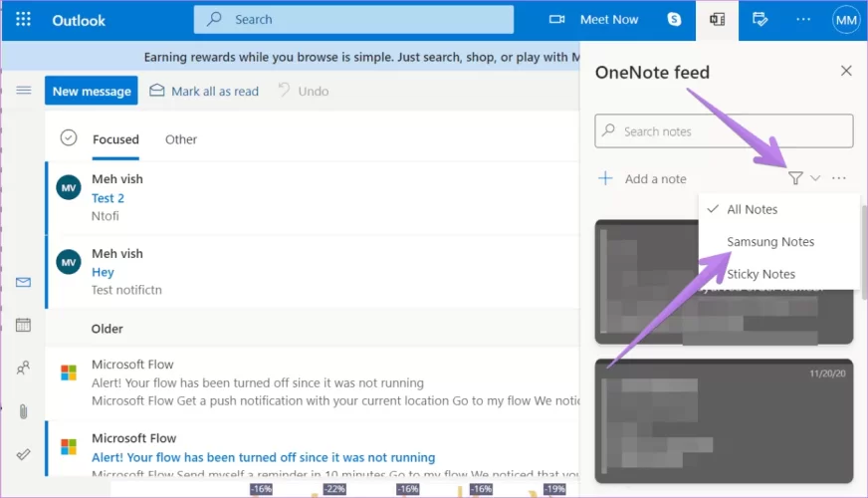The width and height of the screenshot is (868, 498).
Task: Toggle the hamburger navigation menu
Action: click(x=24, y=91)
